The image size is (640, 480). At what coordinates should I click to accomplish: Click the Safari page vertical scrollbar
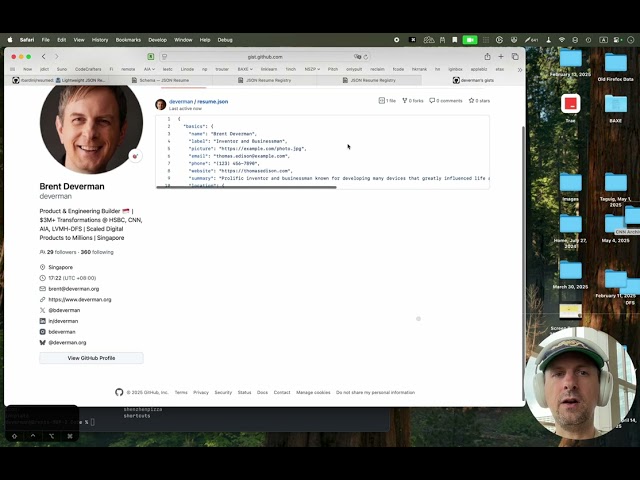[x=524, y=261]
